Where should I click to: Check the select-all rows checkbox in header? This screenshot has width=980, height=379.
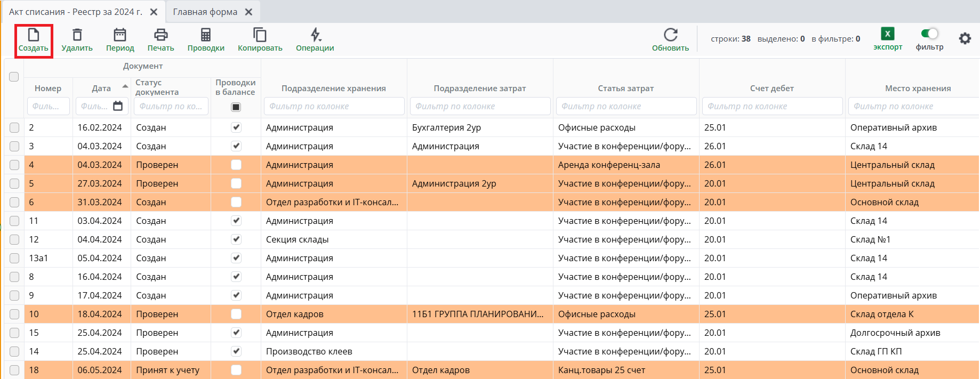coord(14,77)
